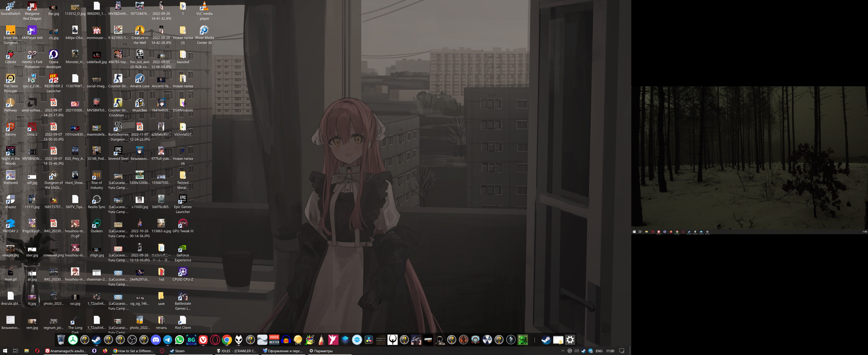
Task: Launch Quake from the dock
Action: [x=393, y=340]
